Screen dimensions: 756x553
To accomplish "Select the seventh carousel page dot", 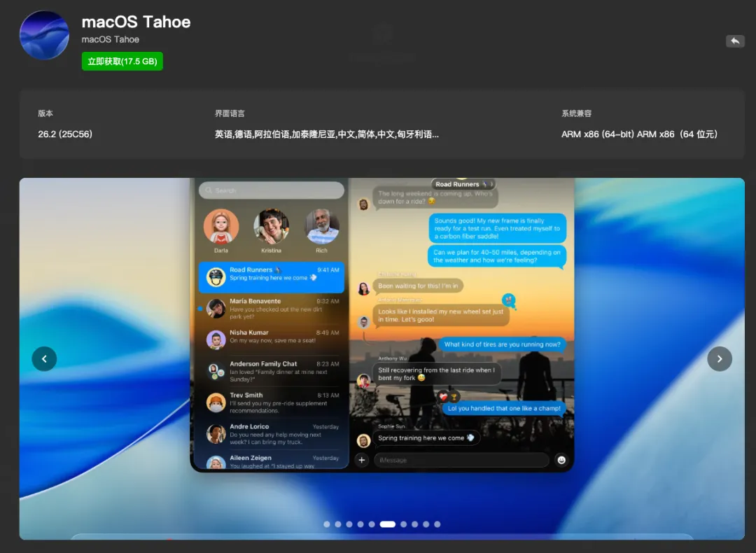I will (x=404, y=524).
